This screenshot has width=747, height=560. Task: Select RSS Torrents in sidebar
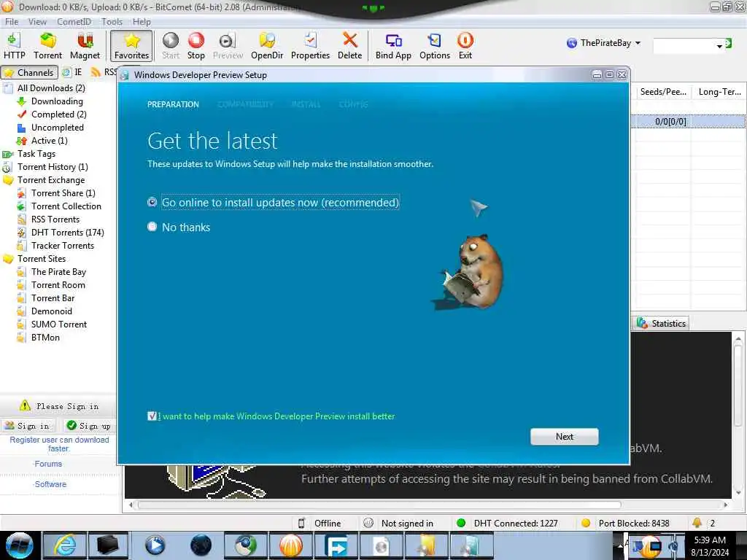[55, 219]
